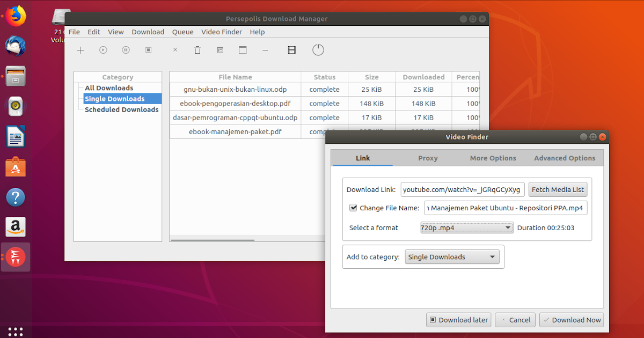Exit Persepolis using the power toolbar icon
The height and width of the screenshot is (338, 644).
pos(318,49)
